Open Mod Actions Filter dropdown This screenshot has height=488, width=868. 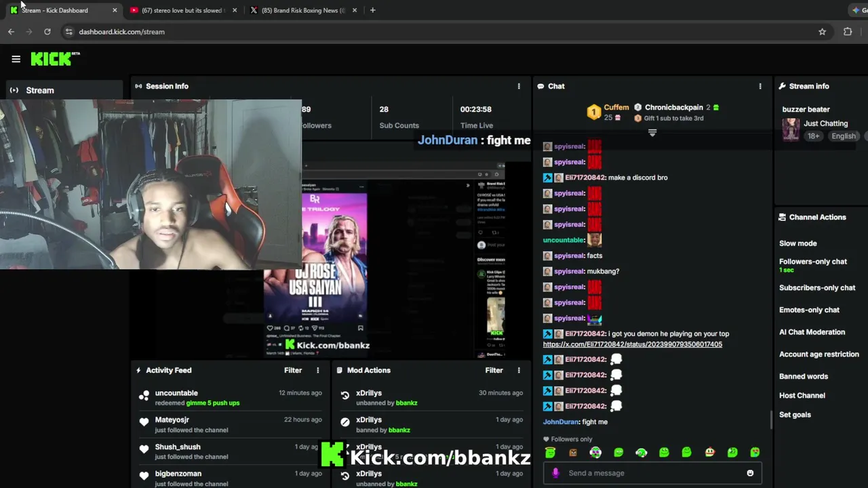pos(494,370)
